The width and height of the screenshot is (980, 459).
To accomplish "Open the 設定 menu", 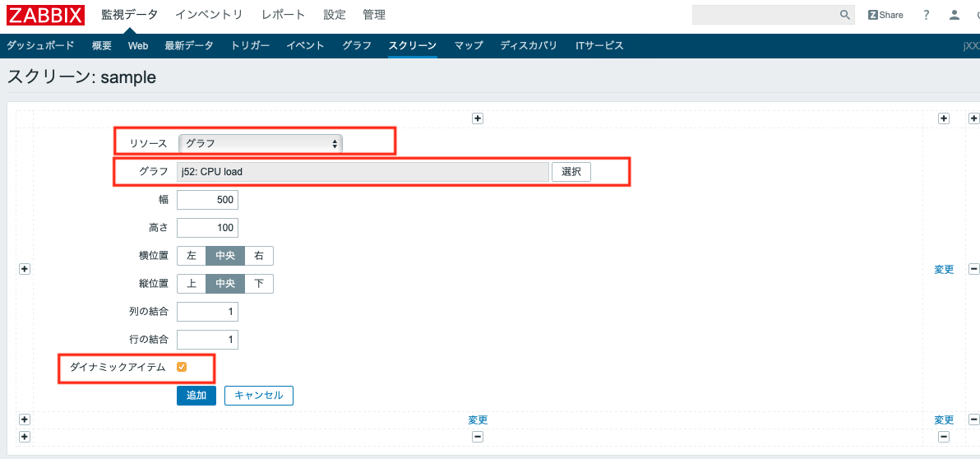I will coord(335,15).
